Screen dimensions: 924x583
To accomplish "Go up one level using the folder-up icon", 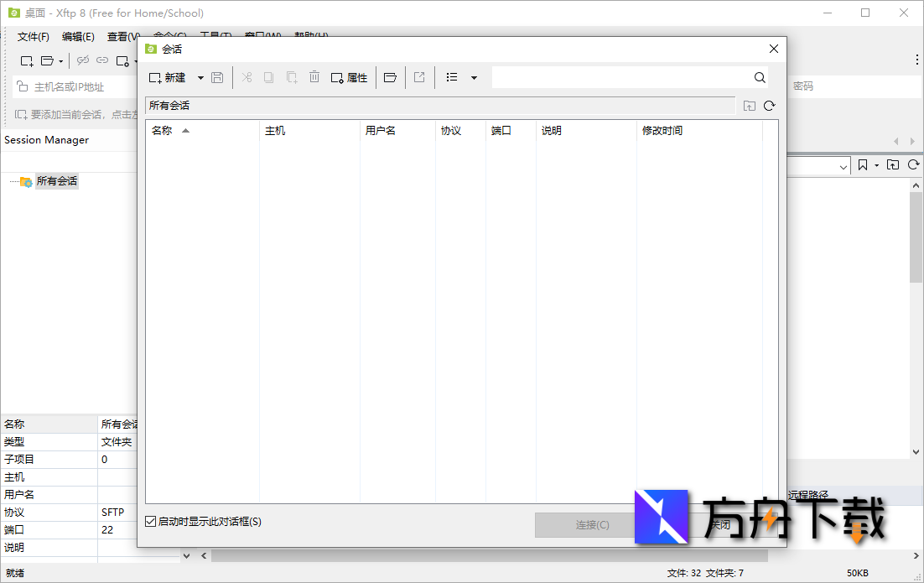I will click(749, 106).
